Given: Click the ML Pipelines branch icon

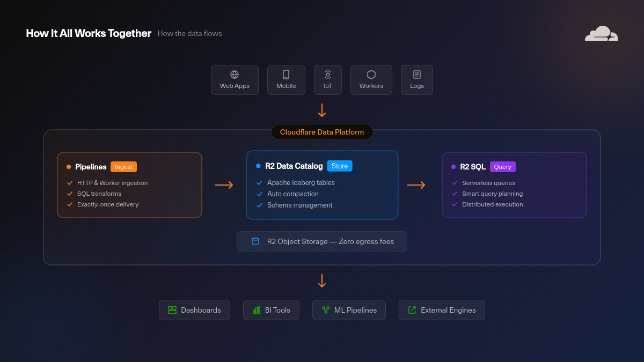Looking at the screenshot, I should point(326,310).
